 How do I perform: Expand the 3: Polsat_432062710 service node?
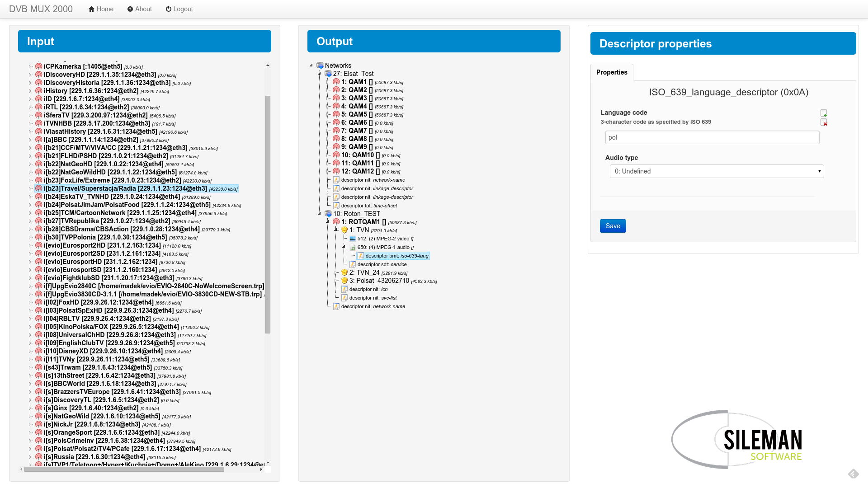click(x=336, y=281)
